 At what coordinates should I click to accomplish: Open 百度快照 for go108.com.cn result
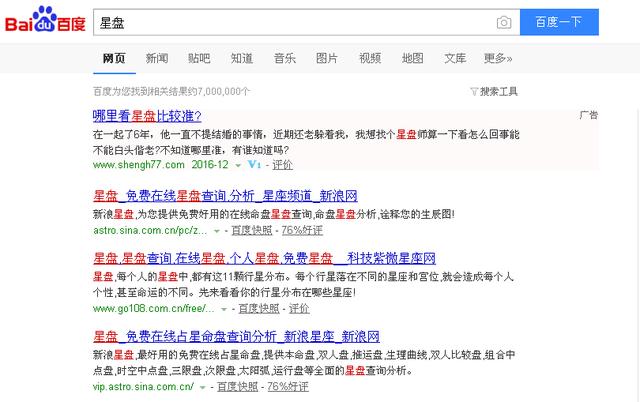(x=259, y=309)
